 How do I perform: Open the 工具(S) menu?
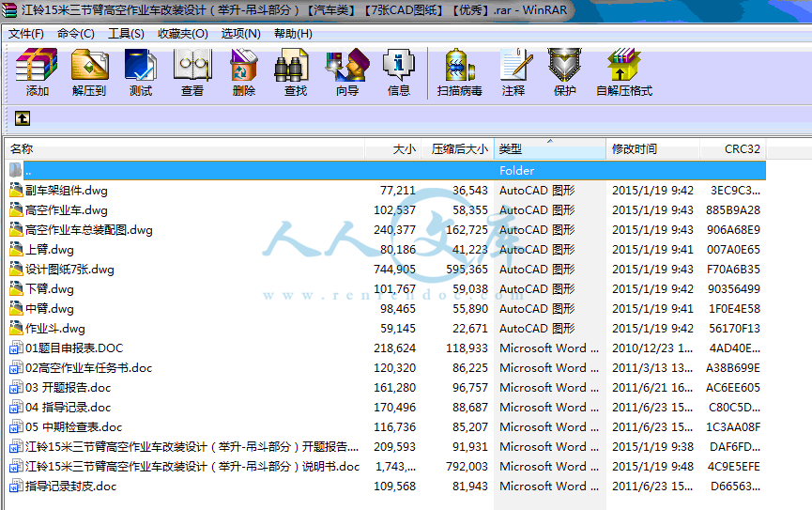click(126, 34)
